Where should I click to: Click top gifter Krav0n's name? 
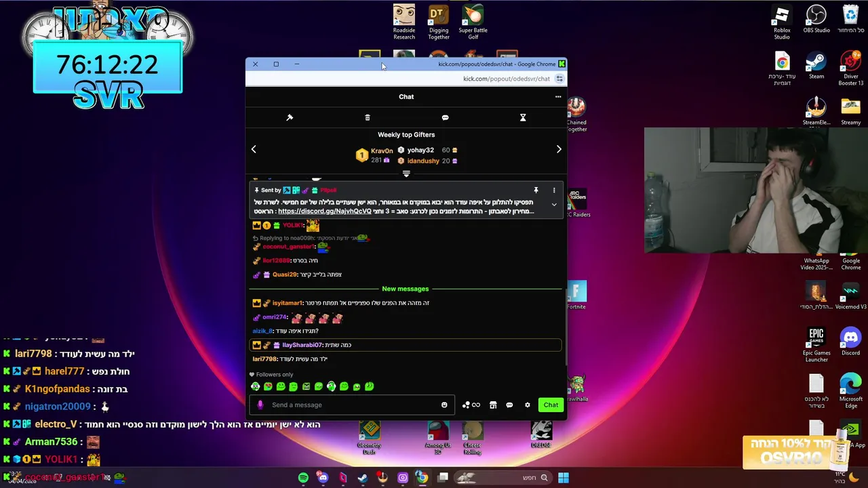pos(382,151)
